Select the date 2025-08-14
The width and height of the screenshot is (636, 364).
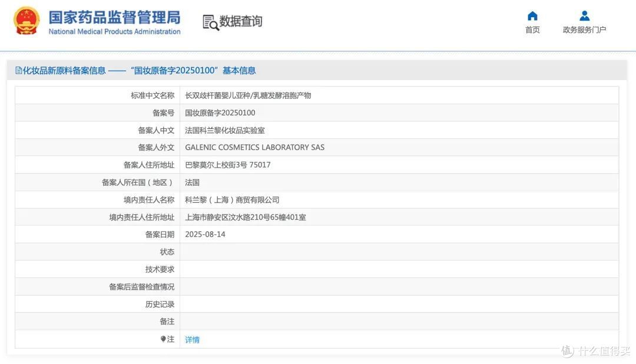coord(205,234)
